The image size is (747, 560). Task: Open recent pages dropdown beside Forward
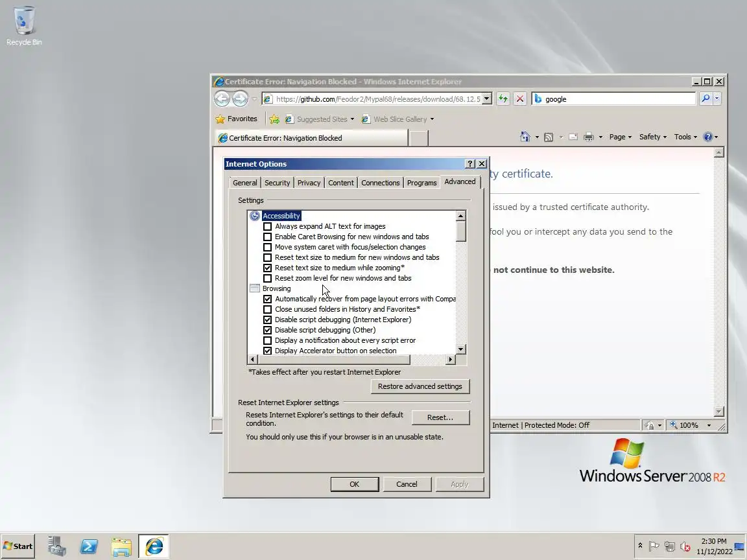tap(254, 99)
